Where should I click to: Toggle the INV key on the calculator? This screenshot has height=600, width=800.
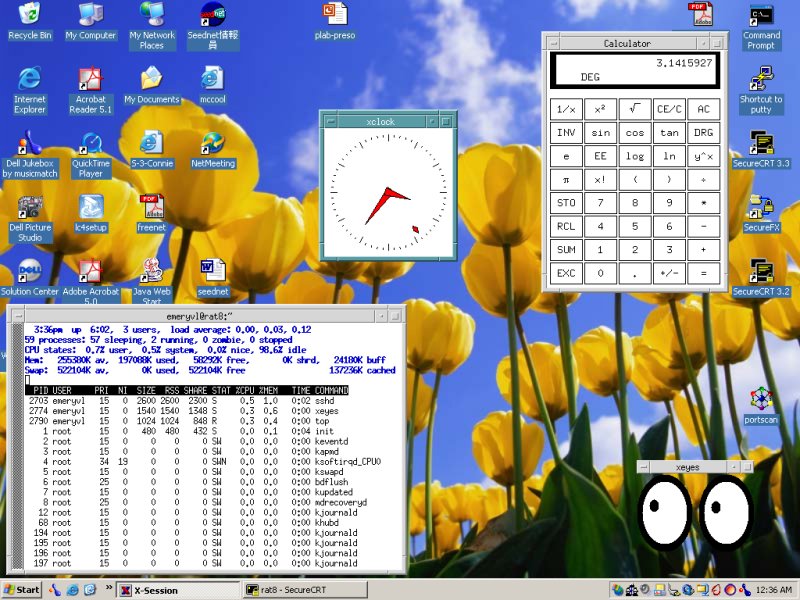(566, 132)
